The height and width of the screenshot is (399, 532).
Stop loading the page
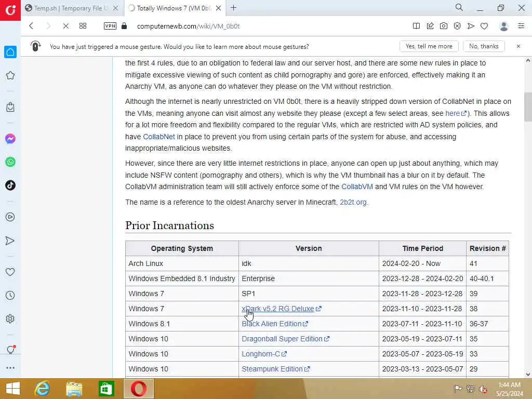tap(66, 26)
